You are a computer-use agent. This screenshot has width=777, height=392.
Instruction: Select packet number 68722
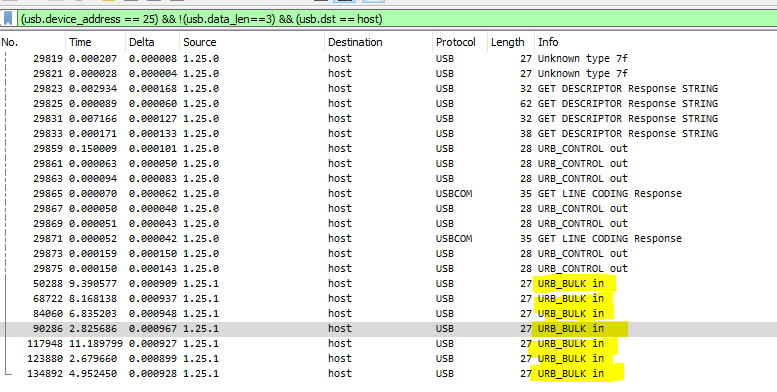point(388,298)
